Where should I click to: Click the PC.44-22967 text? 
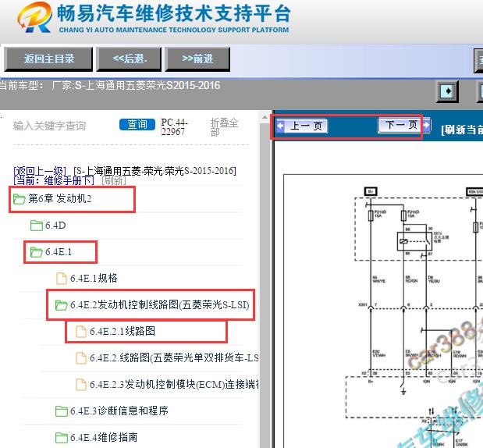coord(174,126)
